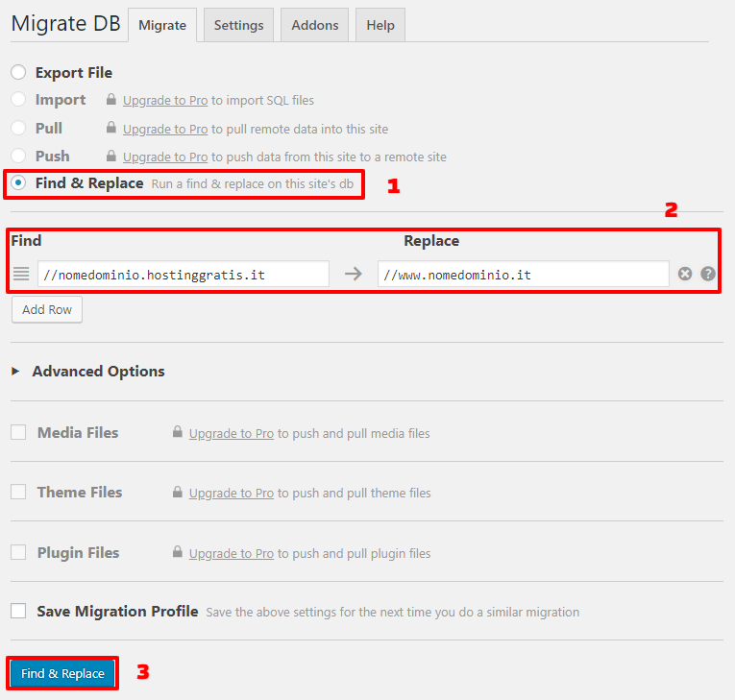Click the Export File label
The image size is (735, 700).
74,73
